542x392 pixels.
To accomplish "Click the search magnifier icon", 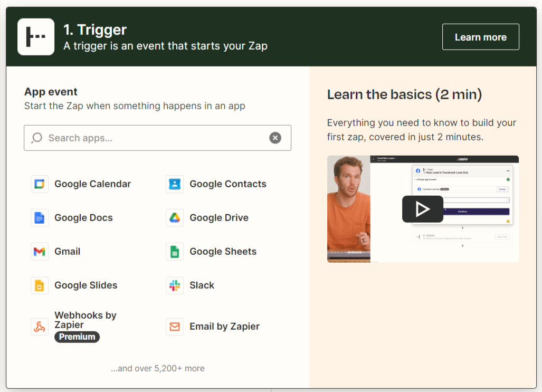I will 36,138.
